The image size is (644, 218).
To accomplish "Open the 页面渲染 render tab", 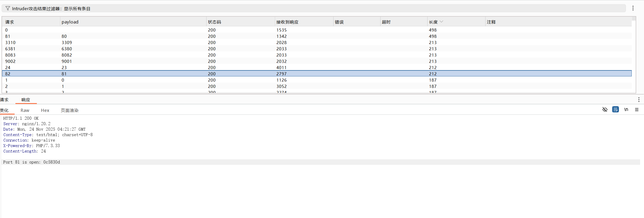I will pos(69,110).
